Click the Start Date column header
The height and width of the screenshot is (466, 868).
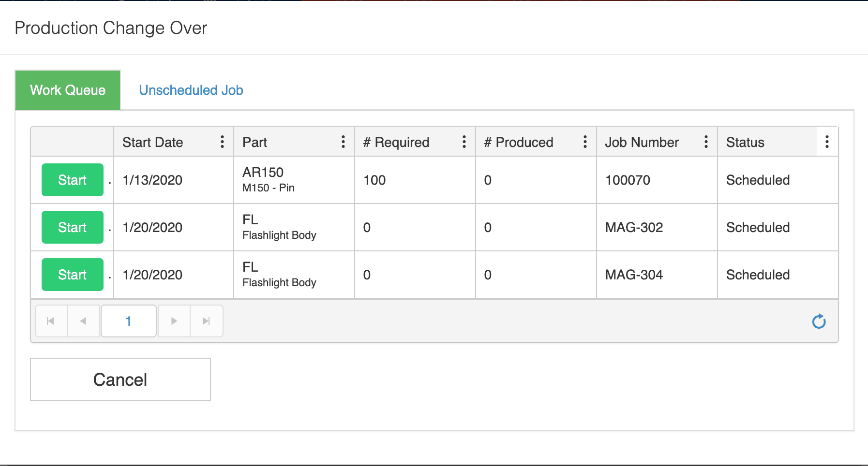[152, 142]
